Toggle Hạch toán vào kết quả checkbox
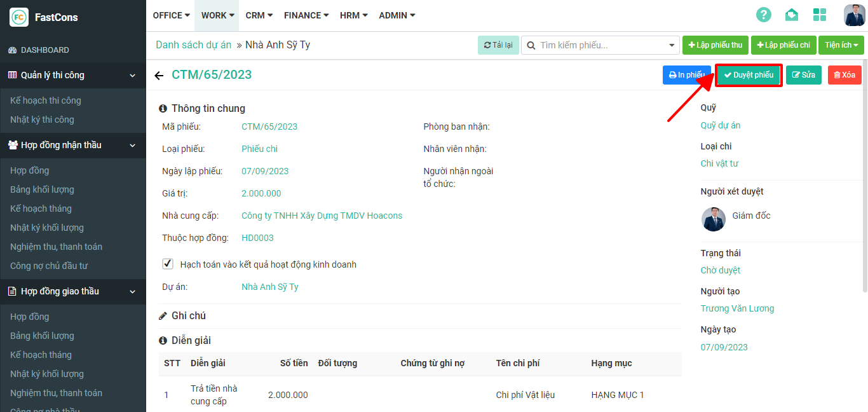868x412 pixels. coord(168,264)
